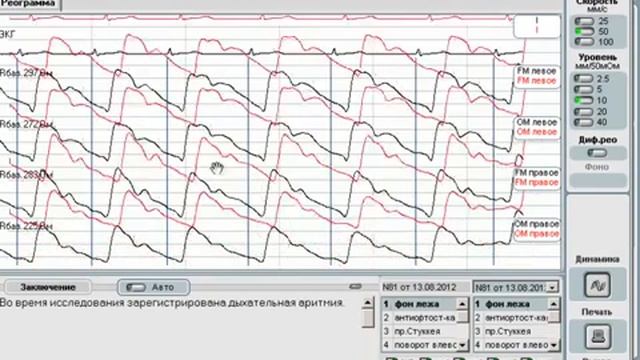
Task: Click the 'Rбаз. 297 Ом' value
Action: (26, 73)
